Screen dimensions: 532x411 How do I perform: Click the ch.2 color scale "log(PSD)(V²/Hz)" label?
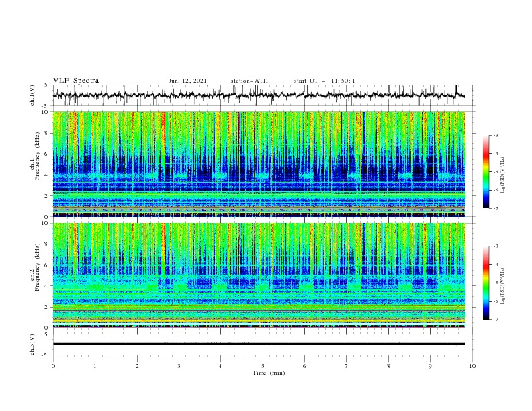pyautogui.click(x=502, y=285)
